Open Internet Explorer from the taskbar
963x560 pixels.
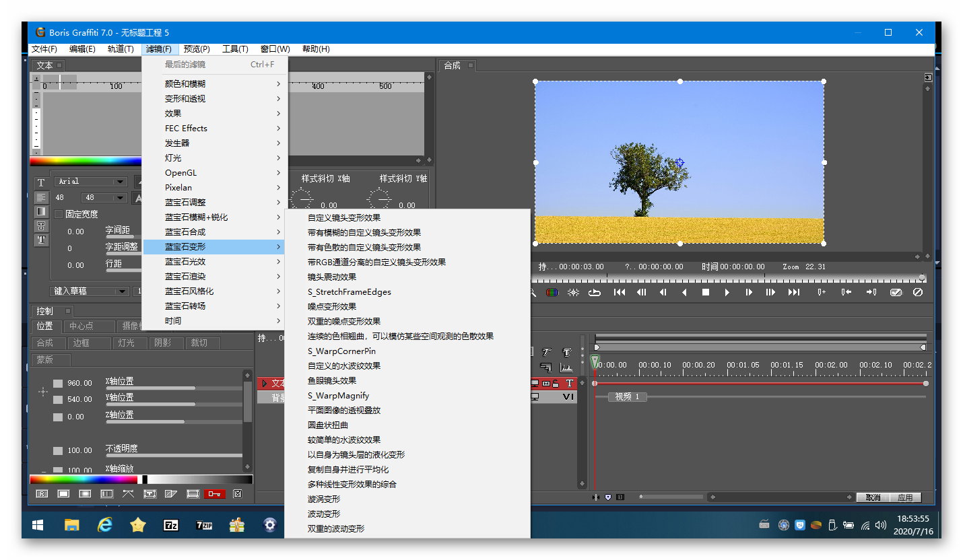coord(105,524)
